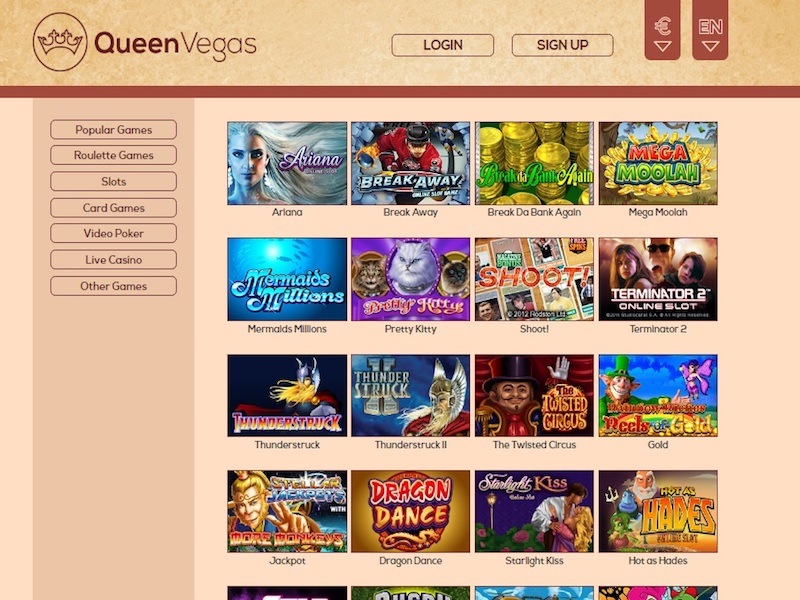Launch the Thunderstruck II game
The height and width of the screenshot is (600, 800).
[411, 395]
